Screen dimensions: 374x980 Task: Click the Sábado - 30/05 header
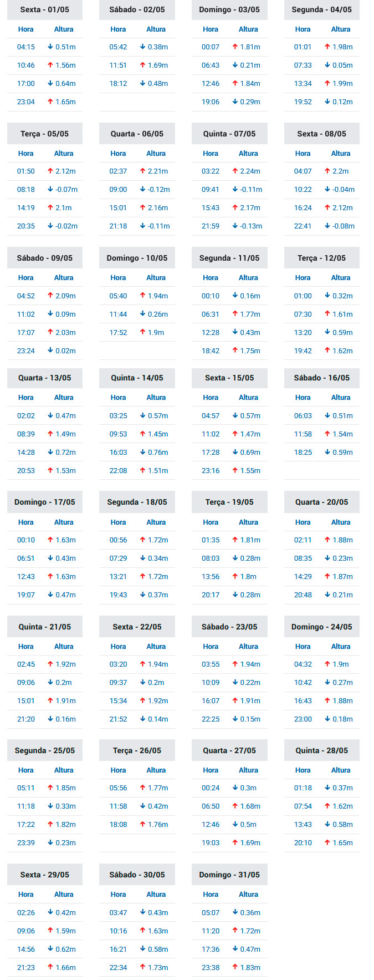click(x=137, y=875)
